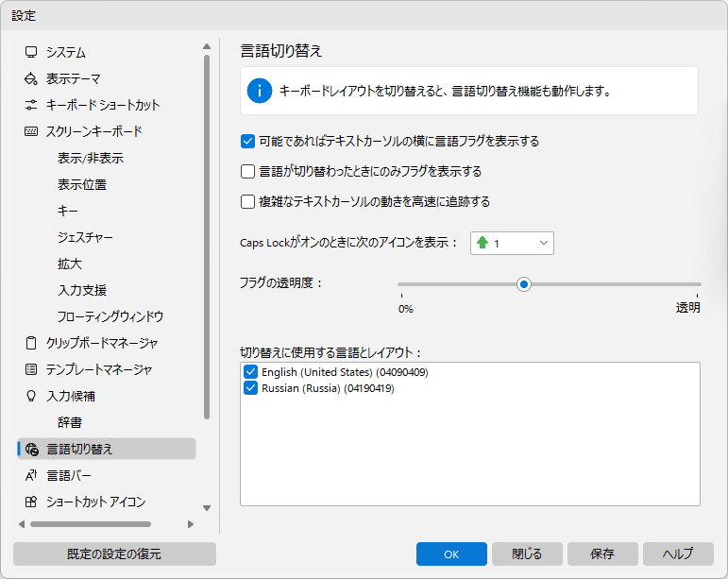
Task: Click the ショートカット アイコン grid icon
Action: tap(31, 502)
